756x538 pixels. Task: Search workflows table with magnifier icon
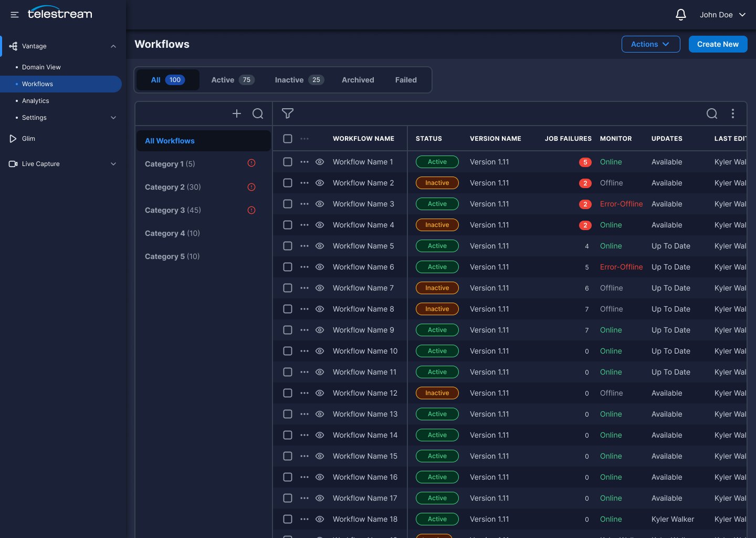point(712,113)
